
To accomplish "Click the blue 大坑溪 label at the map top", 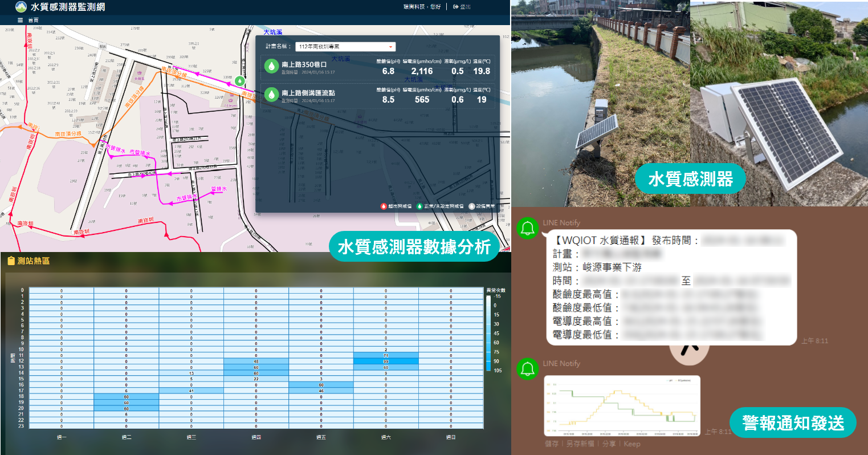I will pyautogui.click(x=273, y=32).
